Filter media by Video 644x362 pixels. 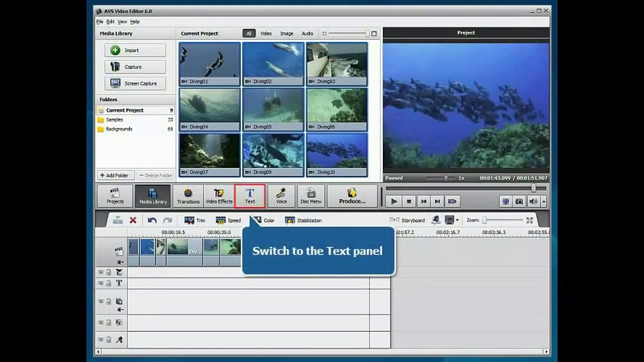(266, 34)
